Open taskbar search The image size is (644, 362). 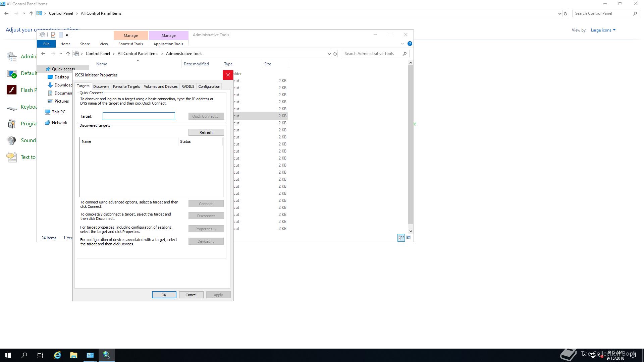pos(24,355)
